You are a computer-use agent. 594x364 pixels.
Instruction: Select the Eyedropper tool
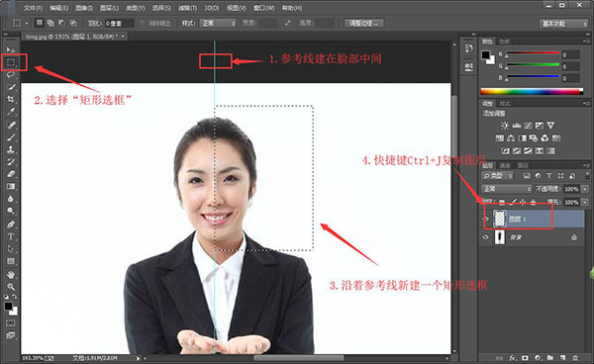(x=11, y=112)
